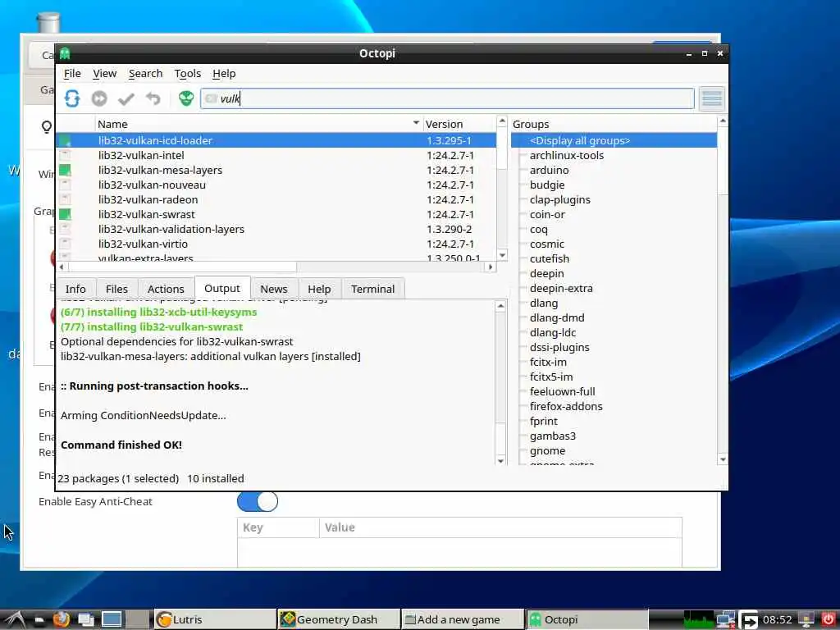Switch to the News tab
The image size is (840, 630).
(274, 289)
